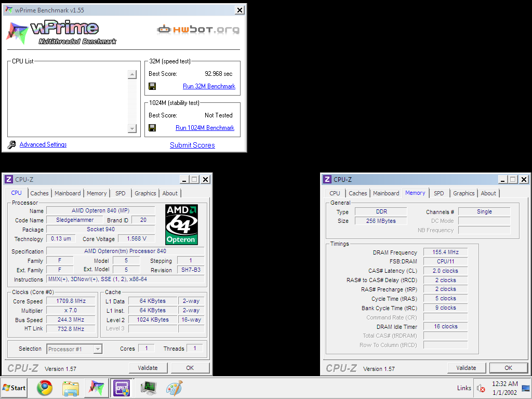Click the show desktop tray icon
This screenshot has width=532, height=399.
point(526,388)
